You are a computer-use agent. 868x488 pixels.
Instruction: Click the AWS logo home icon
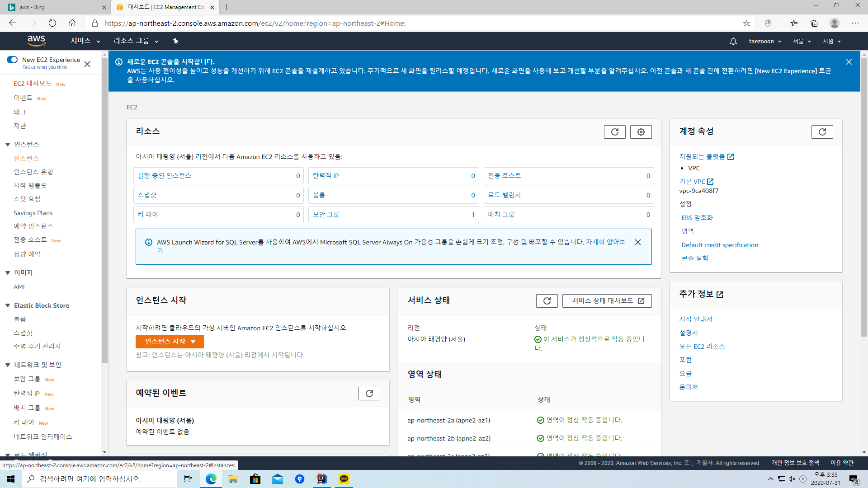tap(36, 41)
